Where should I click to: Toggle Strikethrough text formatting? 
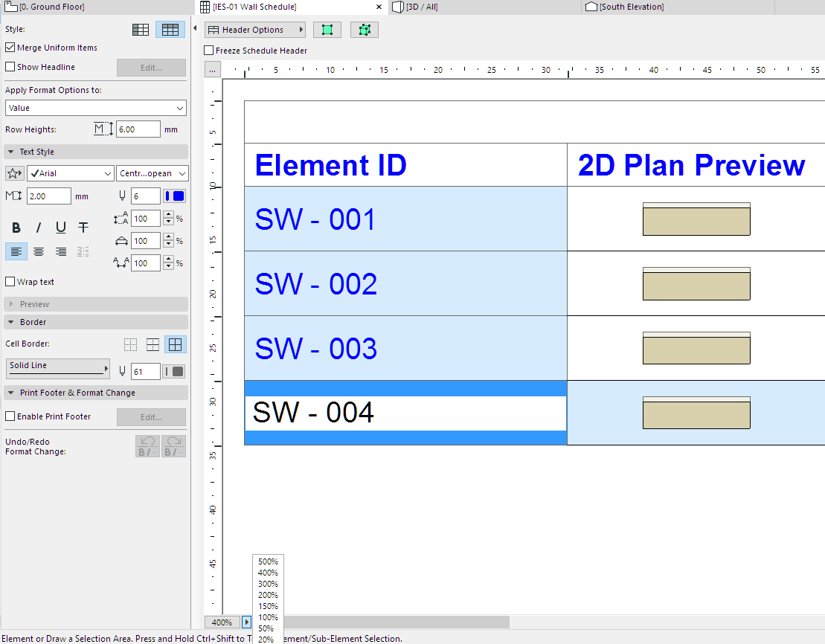pos(83,228)
